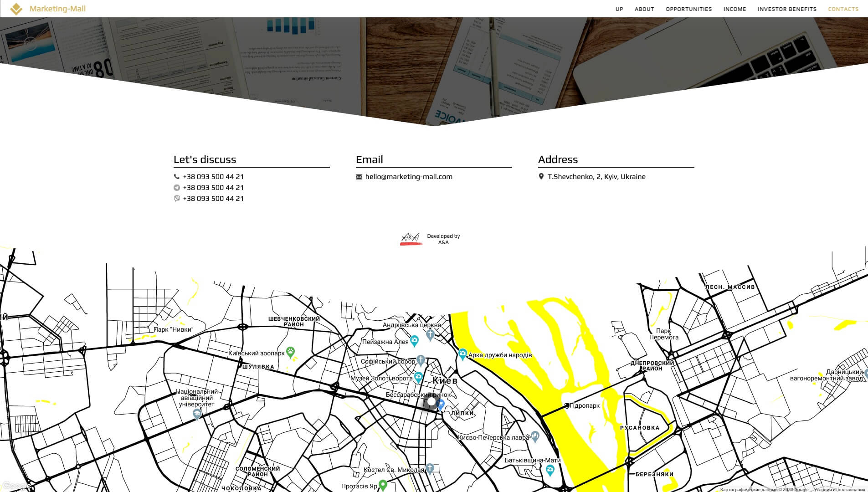Screen dimensions: 868x492
Task: Click the Києво-Печерська лавра museum marker
Action: pos(535,437)
